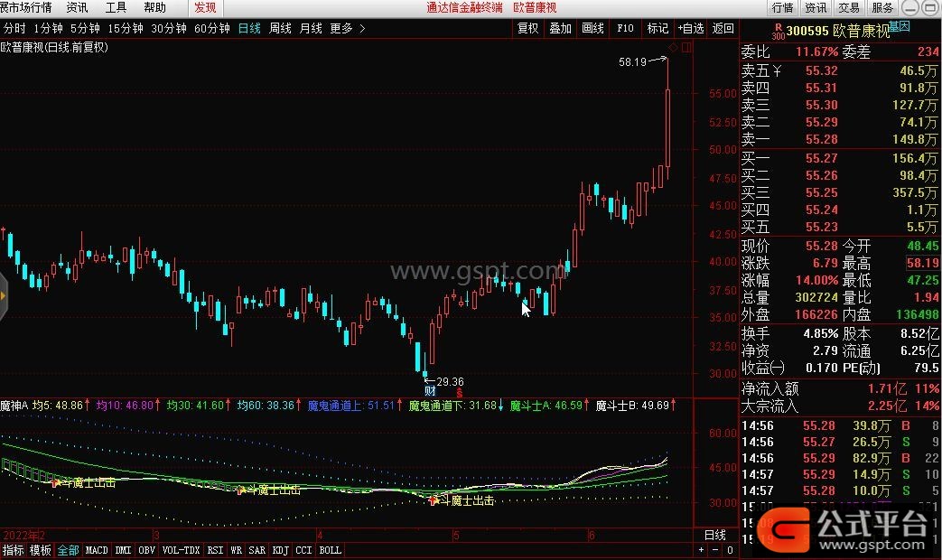Switch indicator to SAR
Screen dimensions: 942x560
click(x=257, y=550)
